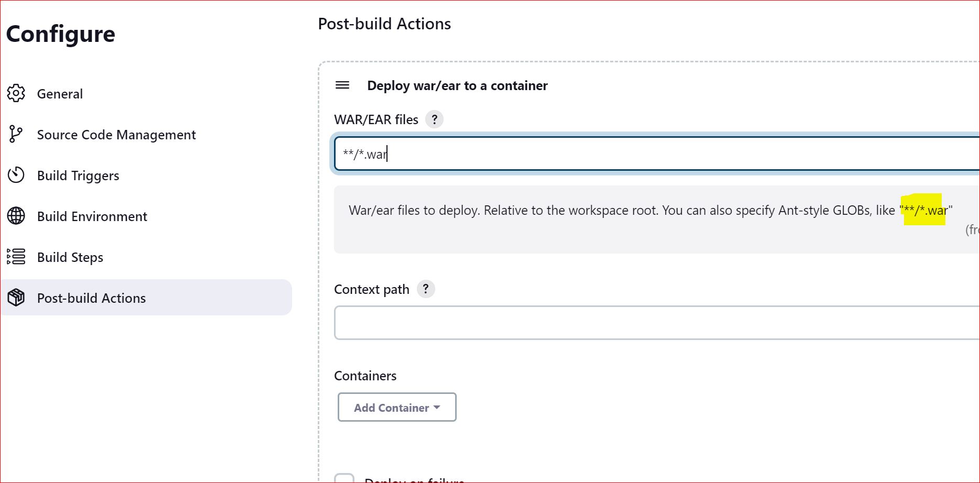This screenshot has height=483, width=980.
Task: Click the Post-build Actions package icon
Action: [16, 298]
